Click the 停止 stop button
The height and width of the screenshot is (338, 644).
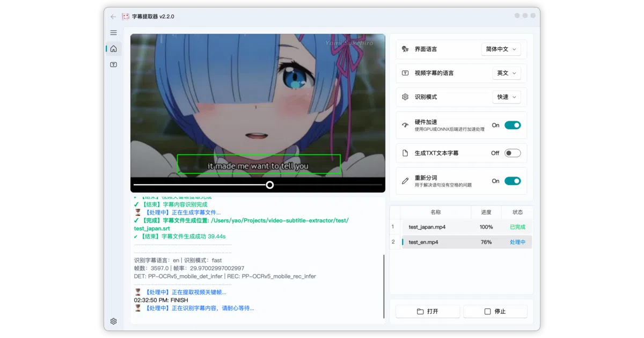tap(495, 311)
